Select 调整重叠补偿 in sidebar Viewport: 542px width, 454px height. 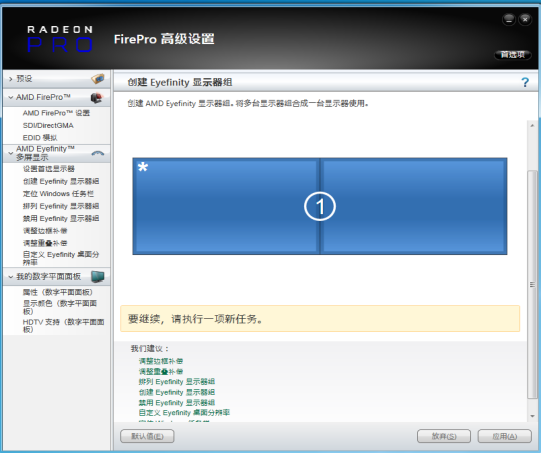point(45,243)
